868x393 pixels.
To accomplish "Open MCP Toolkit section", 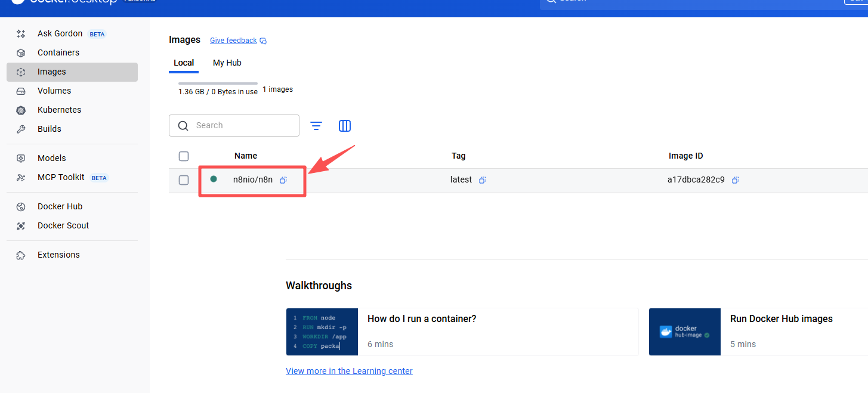I will point(72,178).
